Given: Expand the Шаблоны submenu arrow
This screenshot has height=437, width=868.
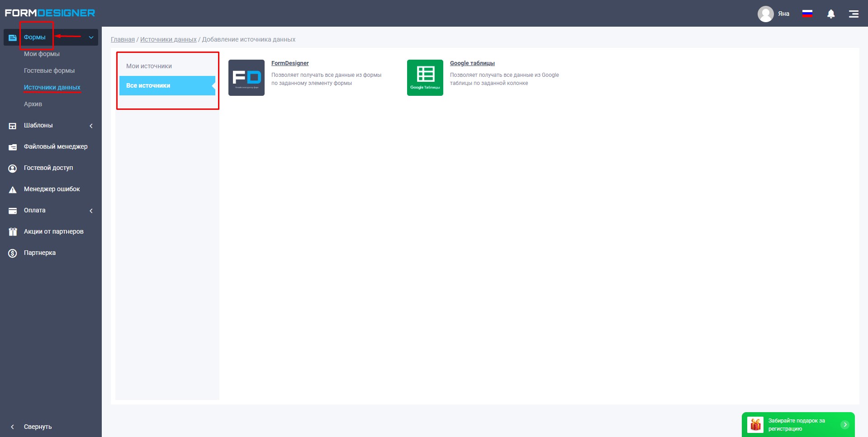Looking at the screenshot, I should click(91, 126).
